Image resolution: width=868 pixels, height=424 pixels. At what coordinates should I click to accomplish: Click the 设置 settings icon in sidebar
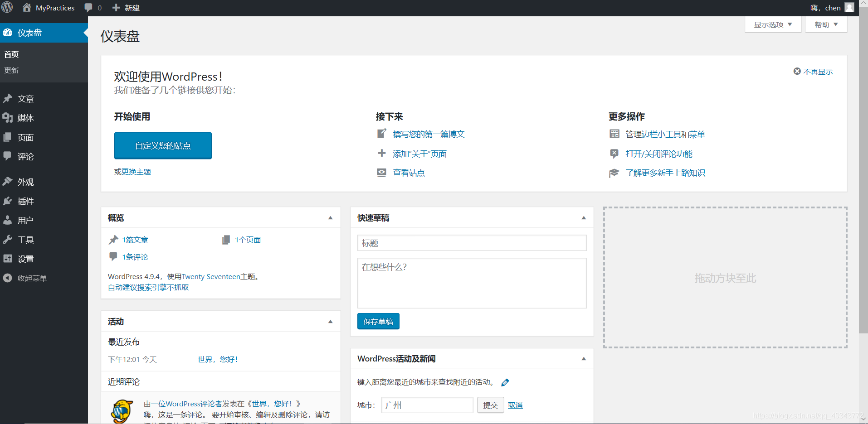click(x=8, y=259)
